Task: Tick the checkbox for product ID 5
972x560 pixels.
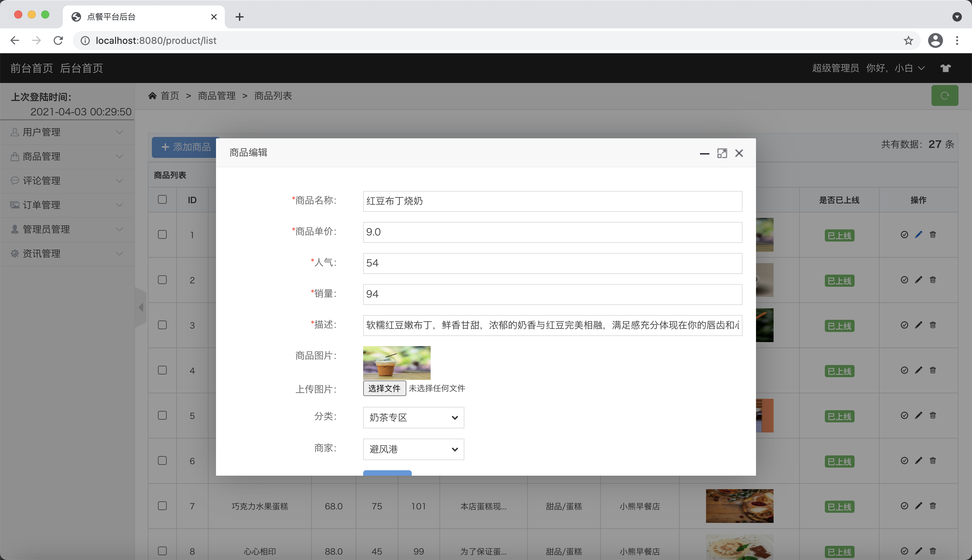Action: point(162,415)
